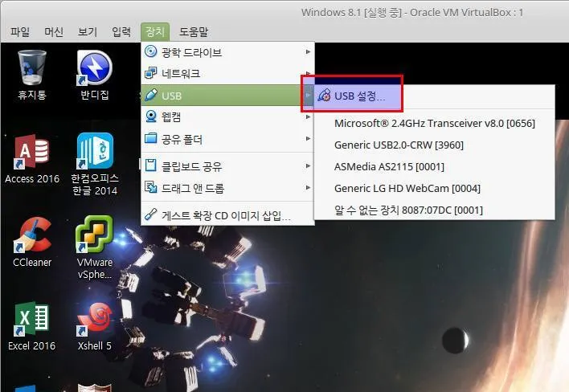Attach ASMedia AS2115 [0001] device

point(434,167)
